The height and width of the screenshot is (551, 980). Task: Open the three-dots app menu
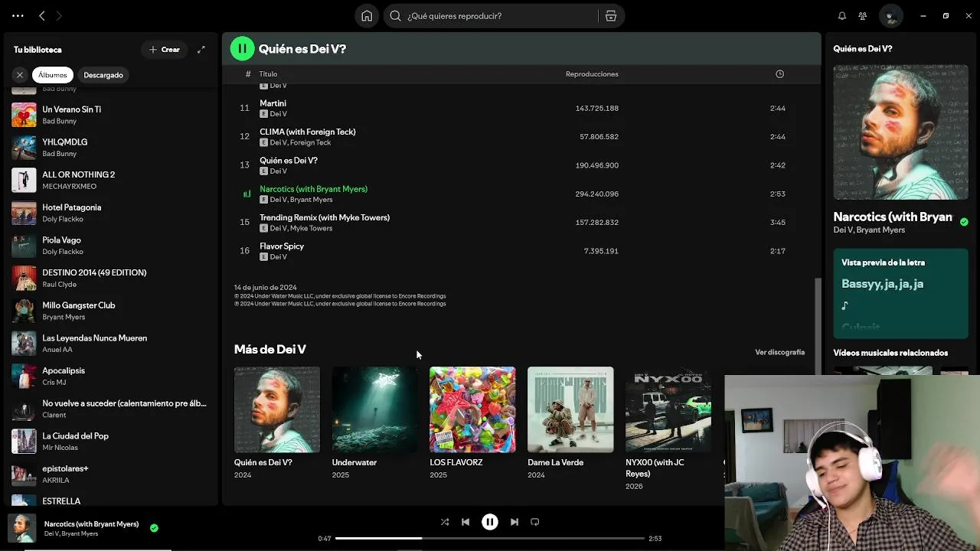(18, 15)
